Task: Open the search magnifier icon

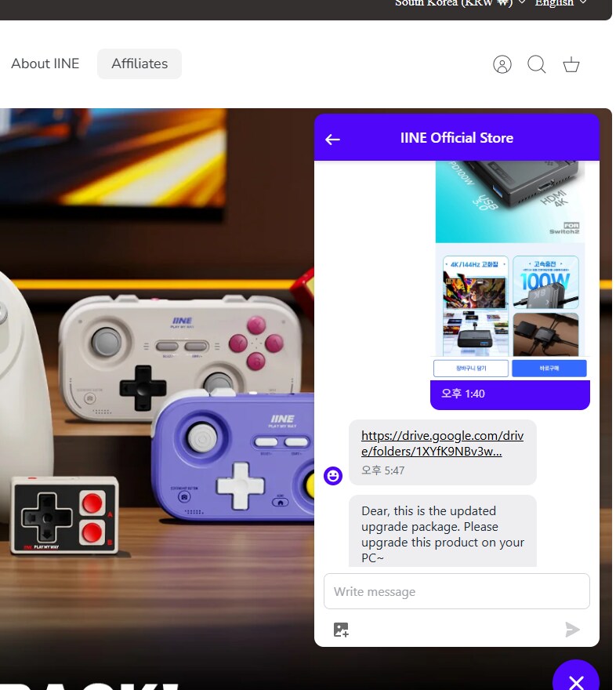Action: (x=536, y=64)
